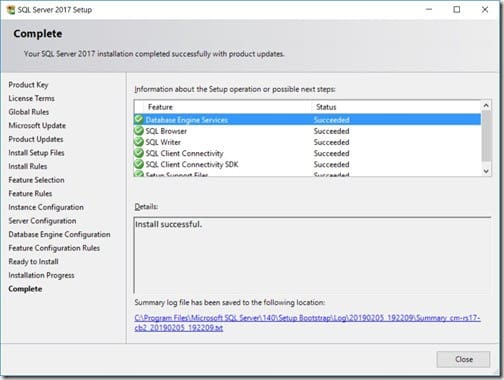Click the Feature Rules step
Viewport: 504px width, 380px height.
30,194
